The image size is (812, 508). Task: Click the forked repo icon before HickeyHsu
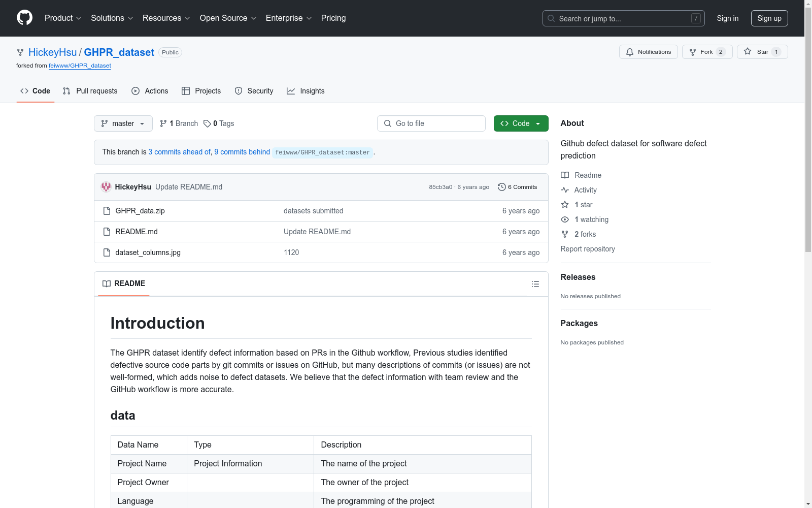[x=20, y=52]
